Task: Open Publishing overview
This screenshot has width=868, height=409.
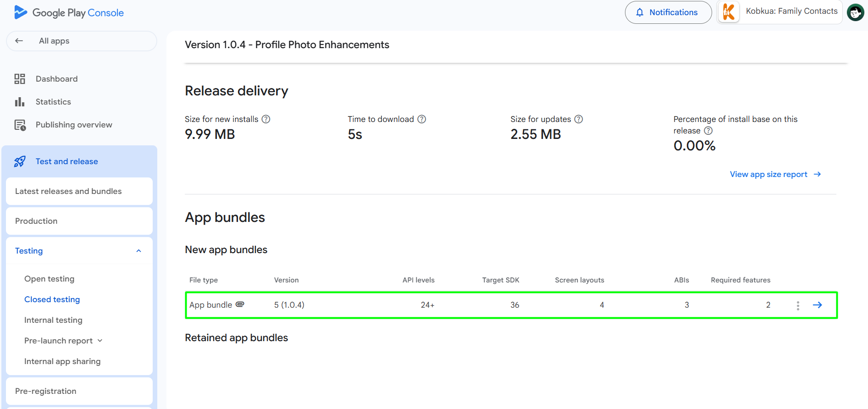Action: pos(74,125)
